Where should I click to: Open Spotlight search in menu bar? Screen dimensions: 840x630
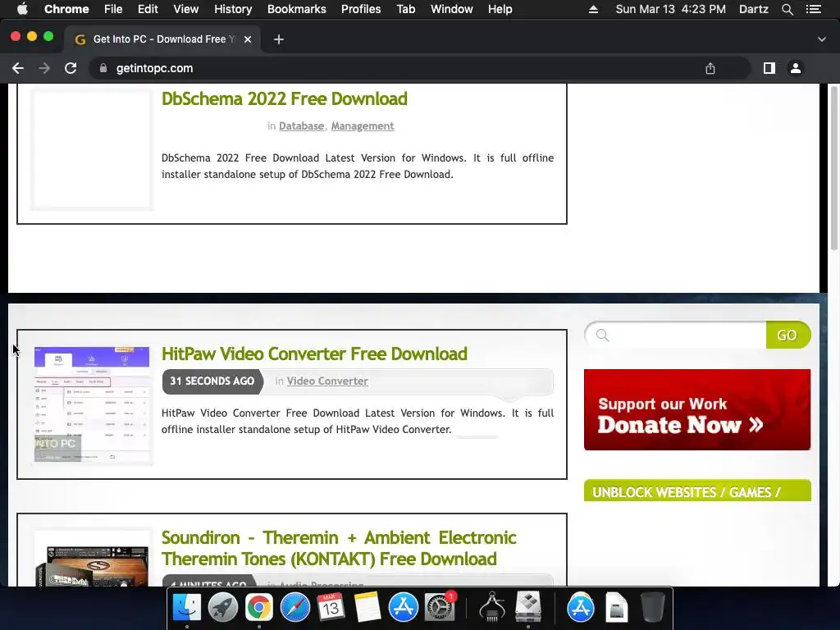pyautogui.click(x=787, y=9)
